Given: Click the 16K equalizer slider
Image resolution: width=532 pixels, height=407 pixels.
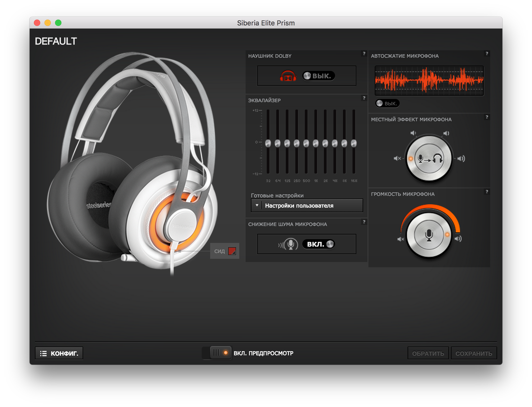Looking at the screenshot, I should 354,143.
